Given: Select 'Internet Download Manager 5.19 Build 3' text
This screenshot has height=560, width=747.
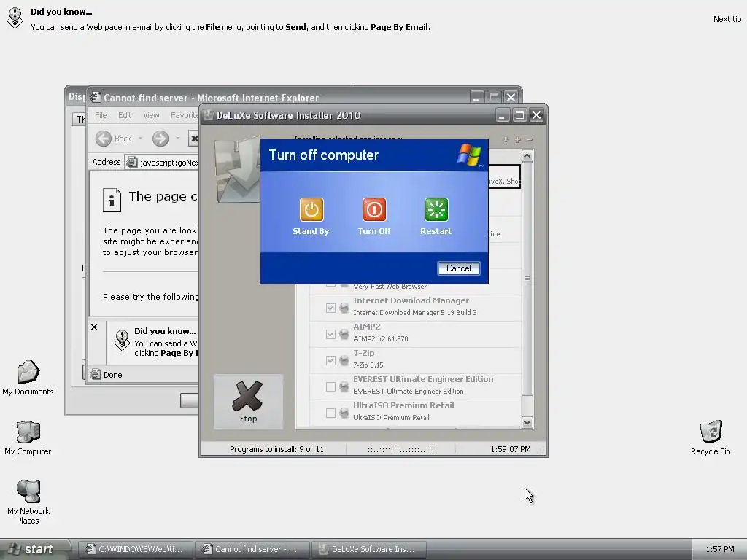Looking at the screenshot, I should pos(415,312).
